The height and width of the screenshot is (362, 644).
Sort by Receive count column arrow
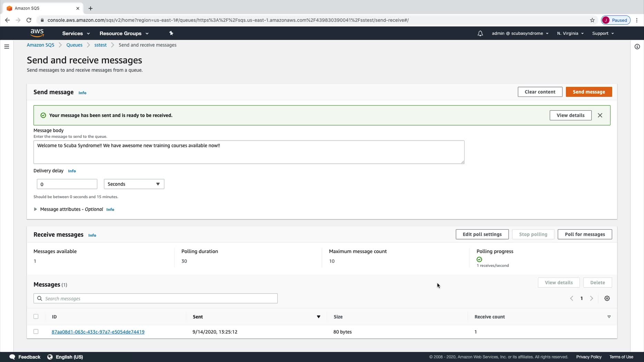point(609,316)
